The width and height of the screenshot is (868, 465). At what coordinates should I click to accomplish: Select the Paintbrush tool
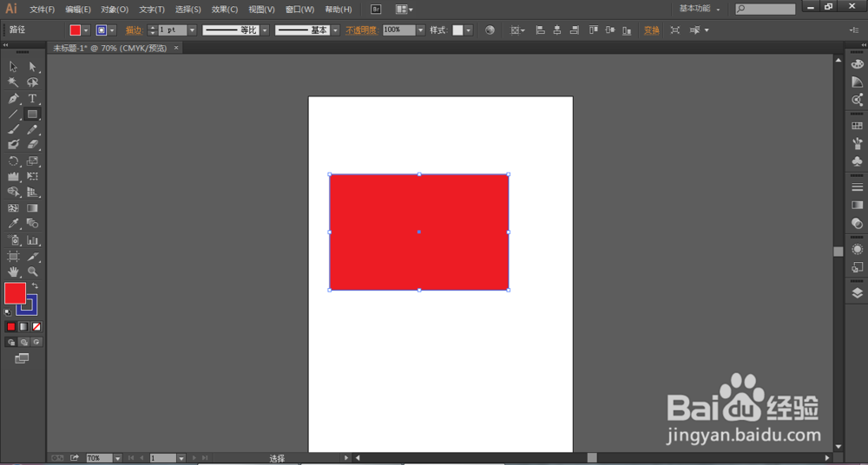pyautogui.click(x=14, y=129)
